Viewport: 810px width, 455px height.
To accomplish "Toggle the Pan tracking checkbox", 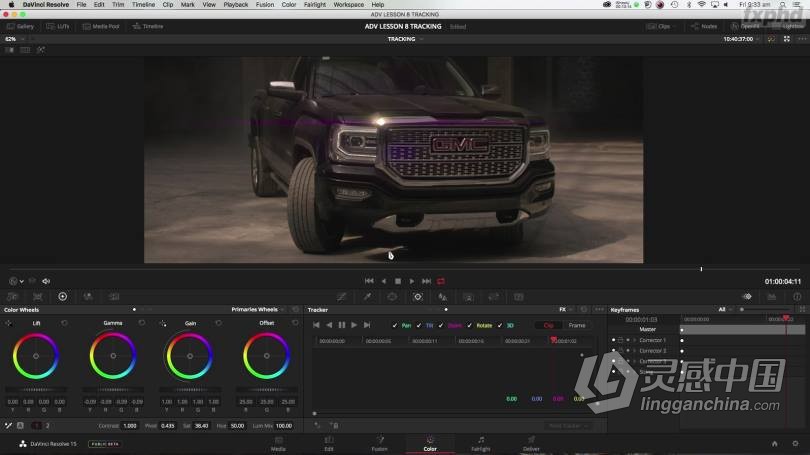I will [x=395, y=325].
